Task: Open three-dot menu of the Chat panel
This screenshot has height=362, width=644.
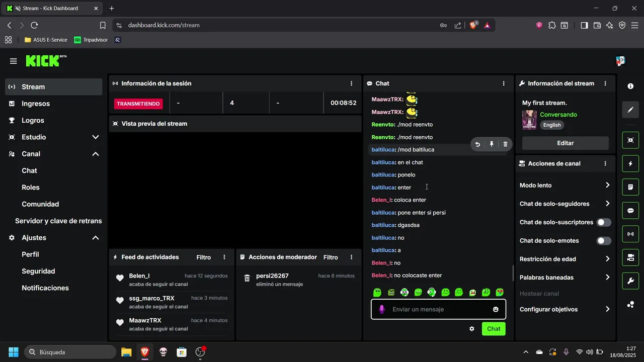Action: pyautogui.click(x=504, y=83)
